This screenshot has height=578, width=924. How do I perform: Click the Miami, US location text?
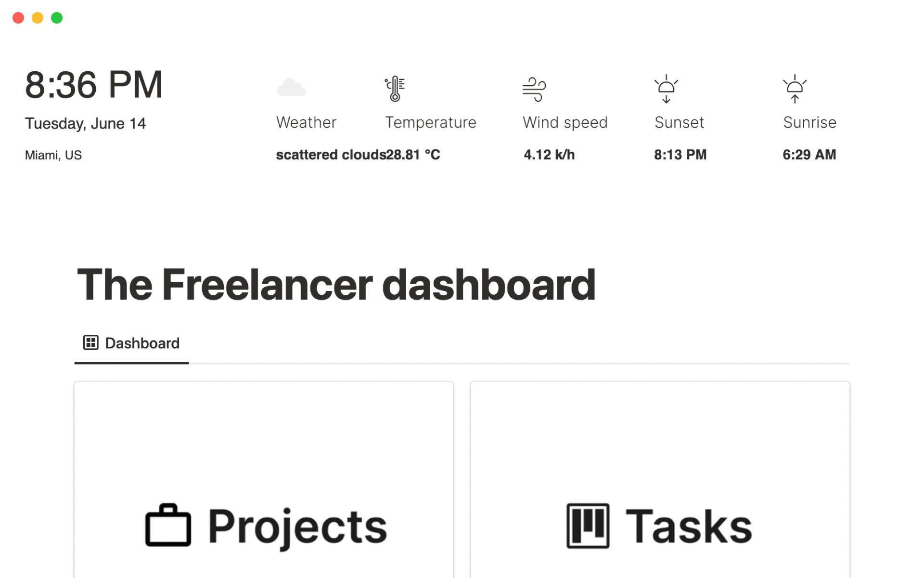pos(53,155)
